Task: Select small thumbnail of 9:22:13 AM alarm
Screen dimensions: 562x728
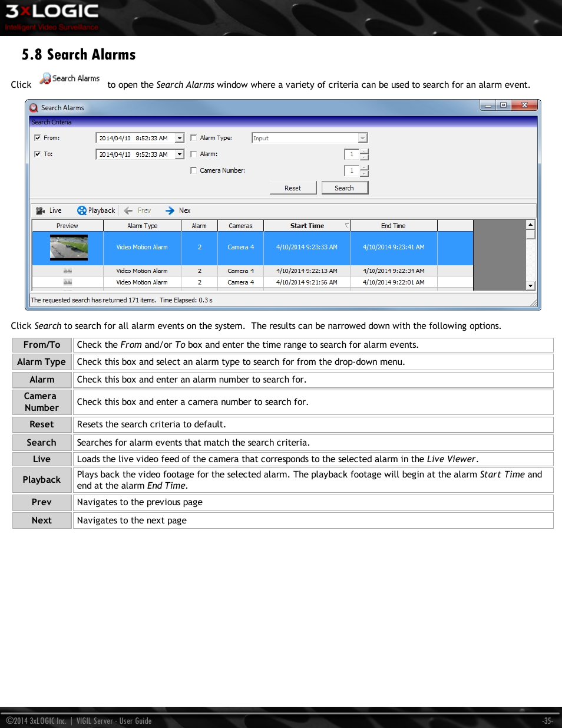Action: pos(68,271)
